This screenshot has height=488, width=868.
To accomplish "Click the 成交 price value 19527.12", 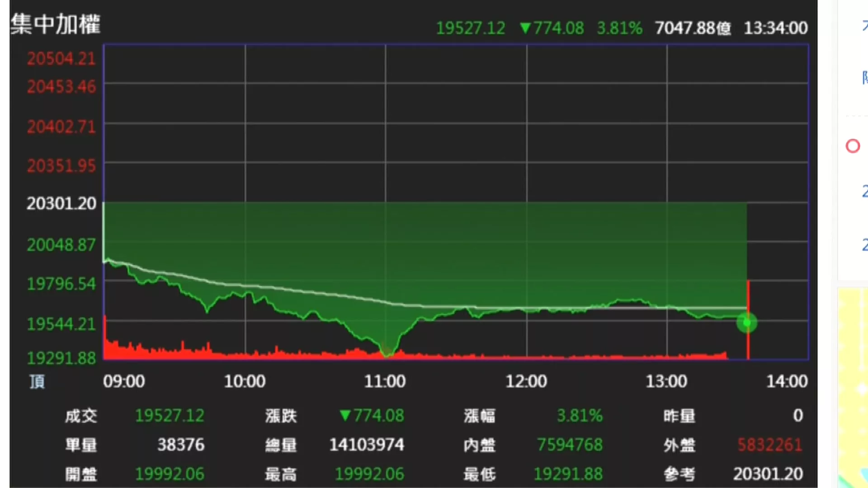I will click(x=170, y=416).
